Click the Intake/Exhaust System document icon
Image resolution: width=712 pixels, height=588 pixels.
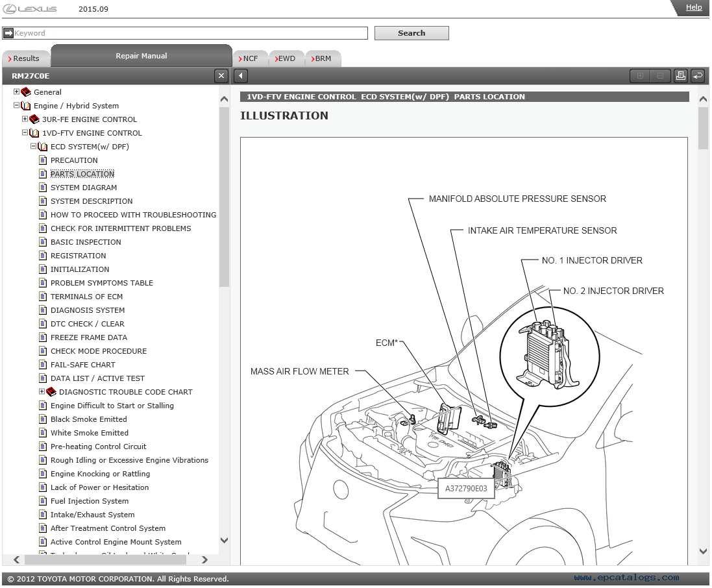[43, 515]
